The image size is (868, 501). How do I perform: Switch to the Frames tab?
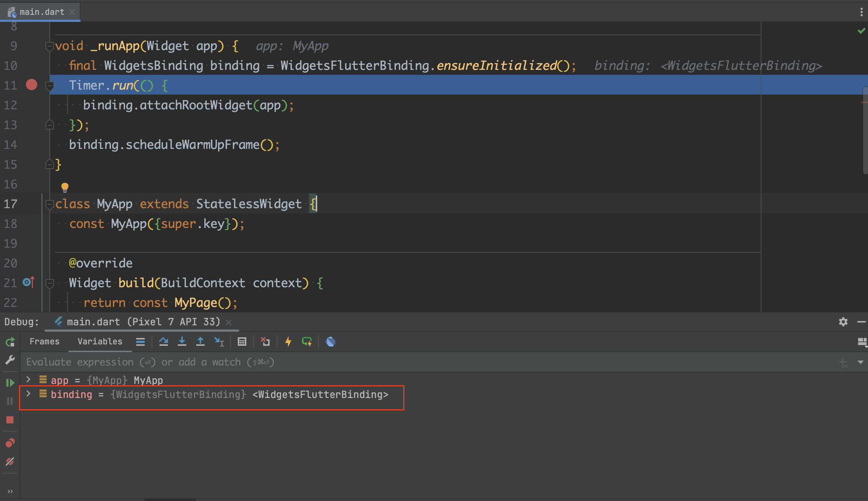point(44,342)
